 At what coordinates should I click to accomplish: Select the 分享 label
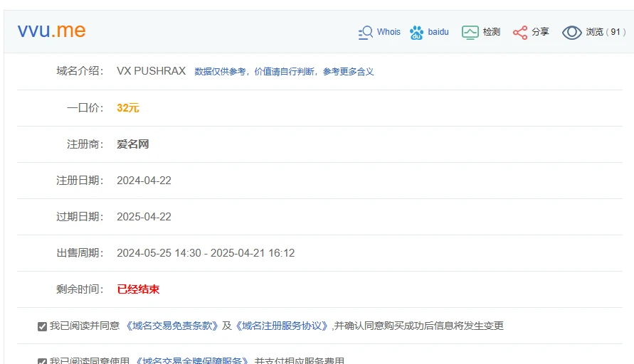(x=540, y=32)
